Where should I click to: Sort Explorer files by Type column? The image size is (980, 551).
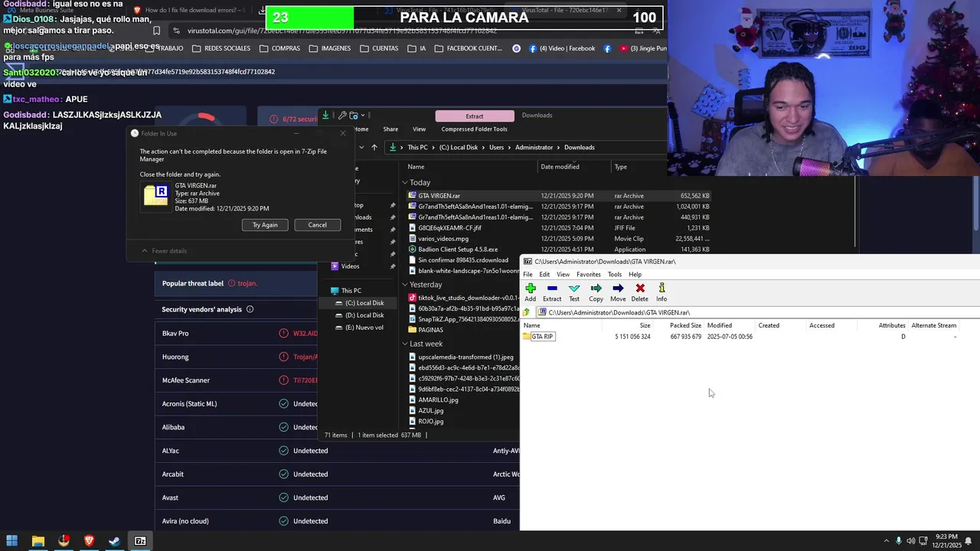620,167
